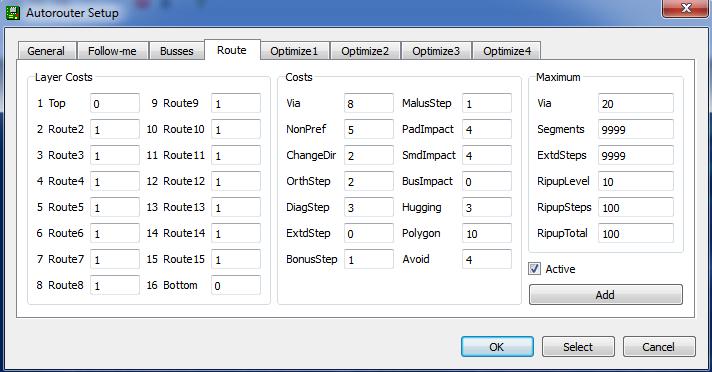Focus the ExtdStep cost field
Viewport: 712px width, 372px height.
coord(369,233)
